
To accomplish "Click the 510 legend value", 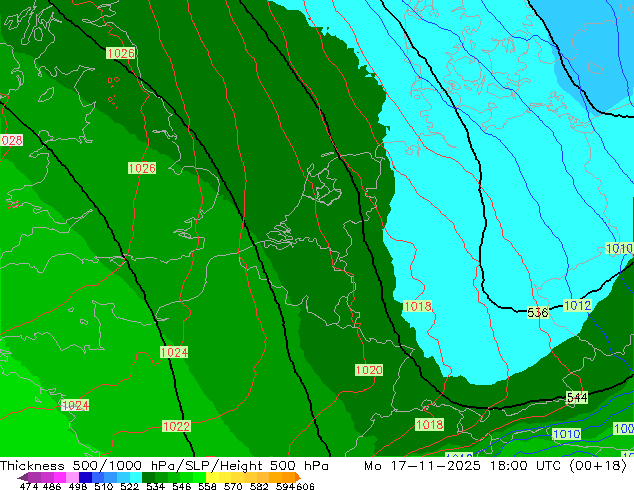I will coord(104,486).
